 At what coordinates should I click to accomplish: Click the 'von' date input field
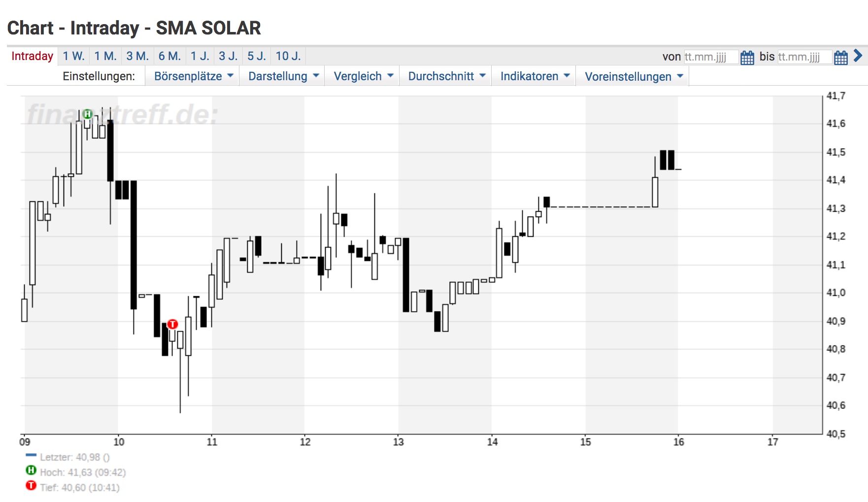(711, 57)
